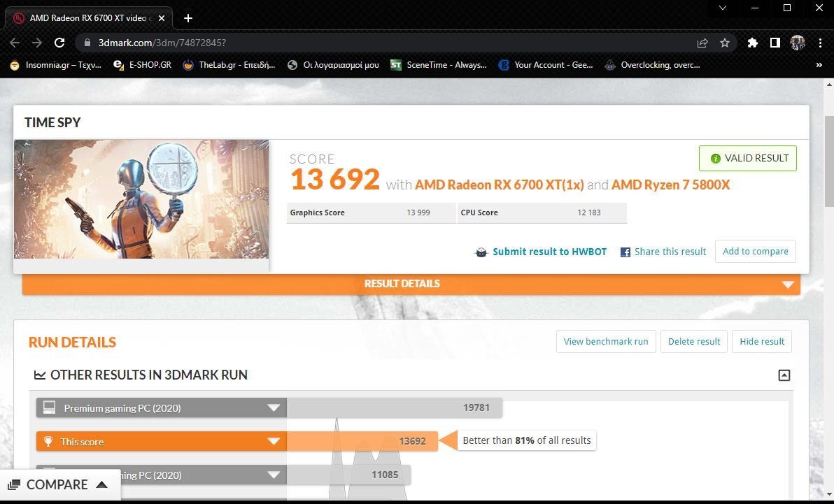834x504 pixels.
Task: Open tab search chevron in title bar
Action: tap(722, 8)
